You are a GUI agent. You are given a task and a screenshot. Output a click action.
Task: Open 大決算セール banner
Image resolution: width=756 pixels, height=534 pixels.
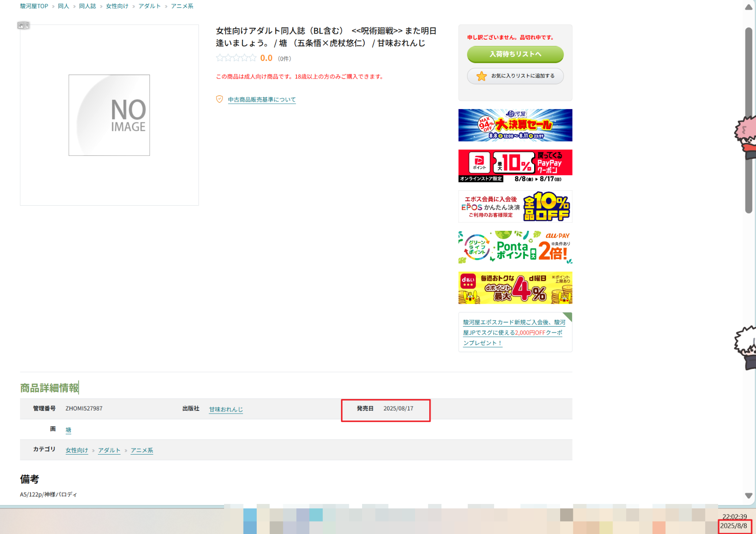[515, 125]
